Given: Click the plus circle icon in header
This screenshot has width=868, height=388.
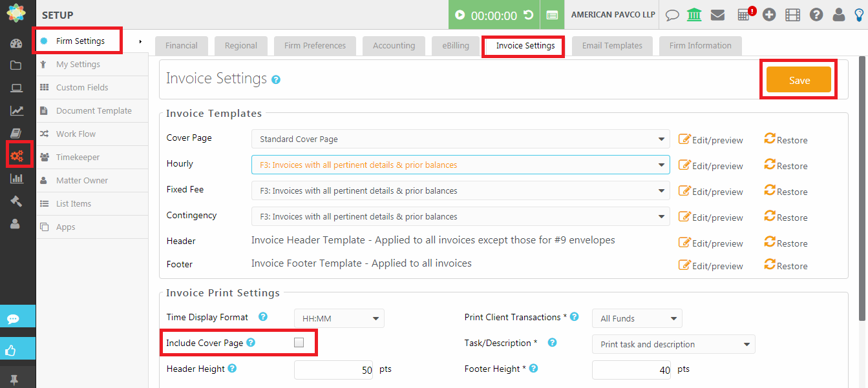Looking at the screenshot, I should (x=768, y=15).
